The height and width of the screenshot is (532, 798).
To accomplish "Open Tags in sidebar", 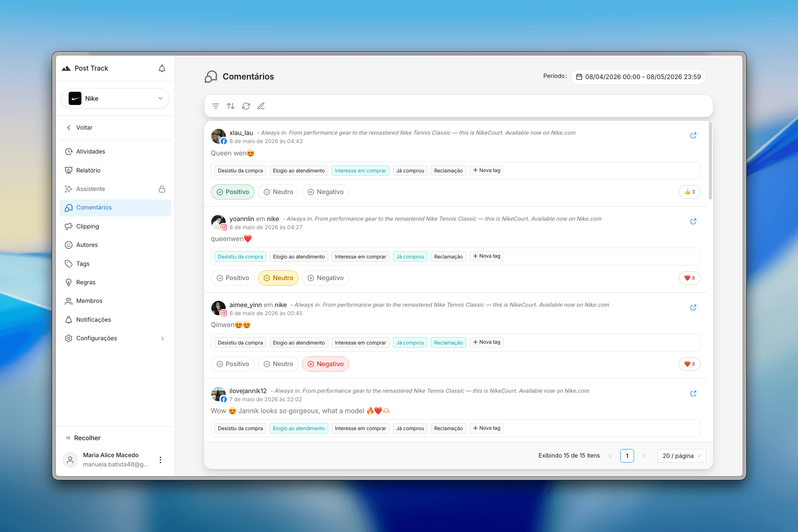I will [115, 264].
